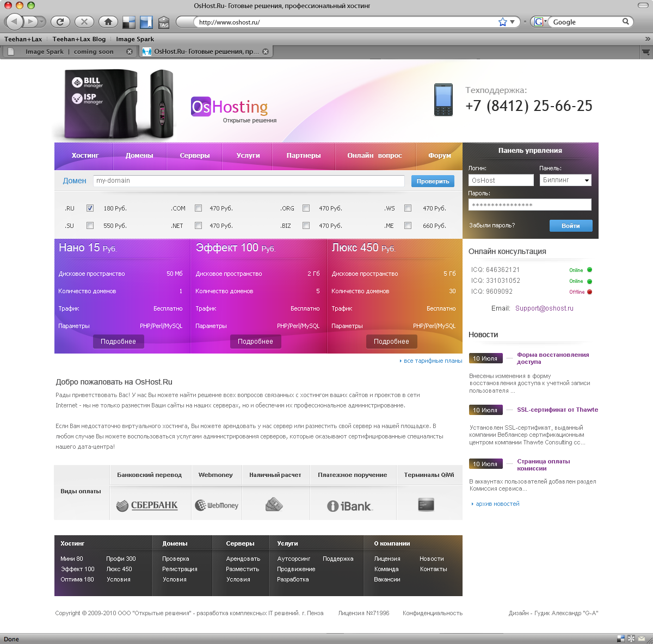Click the Войти login button
Image resolution: width=653 pixels, height=644 pixels.
(570, 226)
